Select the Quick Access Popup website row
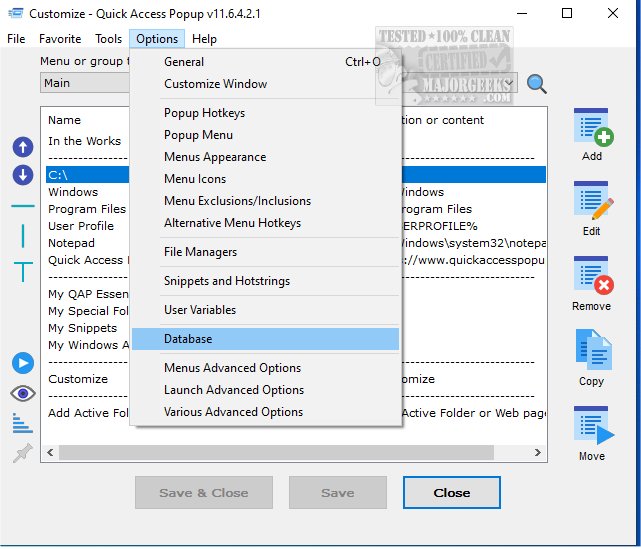Viewport: 641px width, 549px height. (88, 260)
